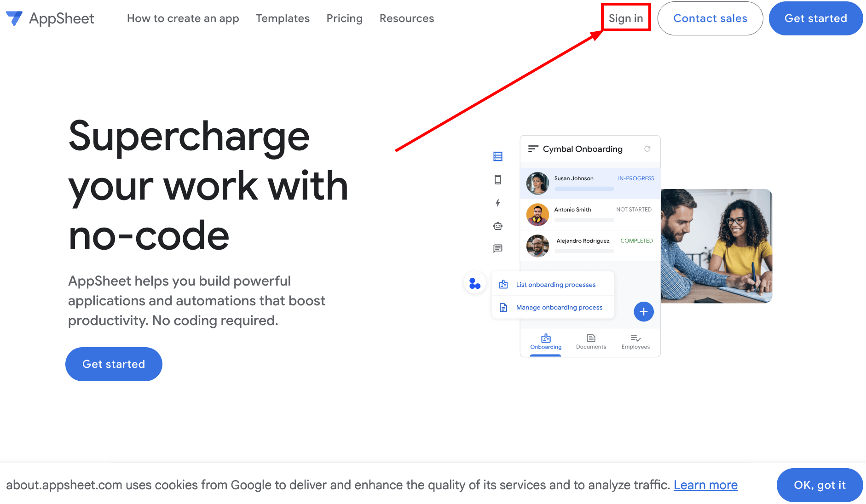Click Alejandro Rodriguez's avatar
Image resolution: width=866 pixels, height=504 pixels.
(537, 246)
